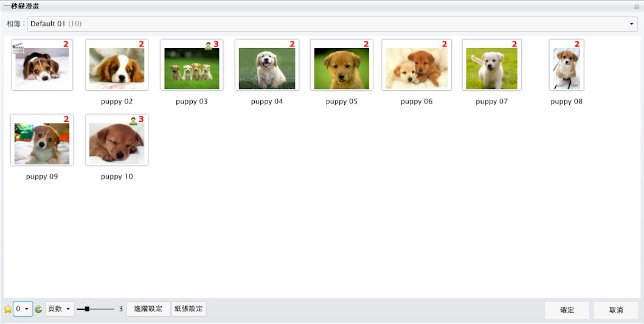Select the puppy 07 thumbnail image
This screenshot has width=644, height=324.
coord(491,65)
